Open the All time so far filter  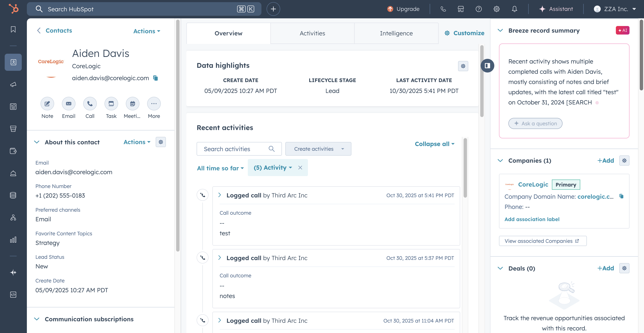point(220,168)
